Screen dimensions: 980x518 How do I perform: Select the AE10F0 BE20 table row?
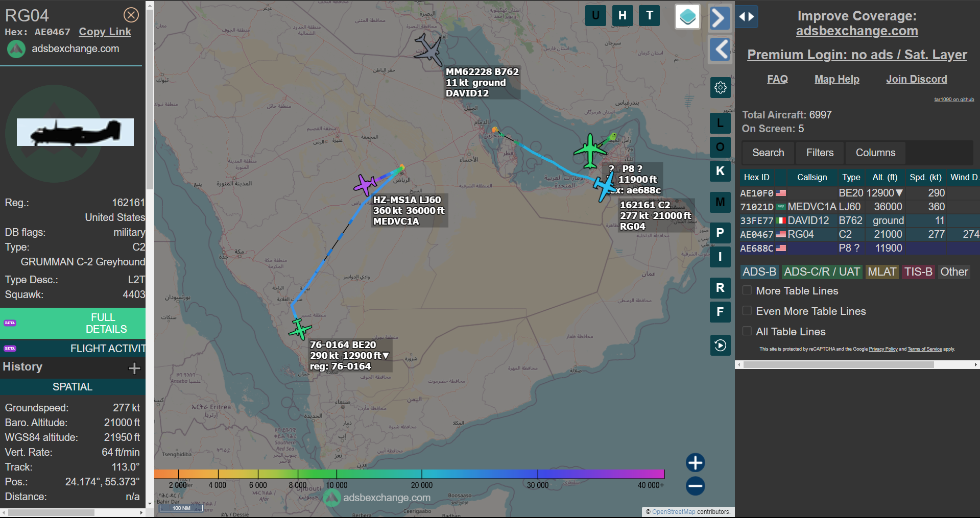pyautogui.click(x=859, y=193)
